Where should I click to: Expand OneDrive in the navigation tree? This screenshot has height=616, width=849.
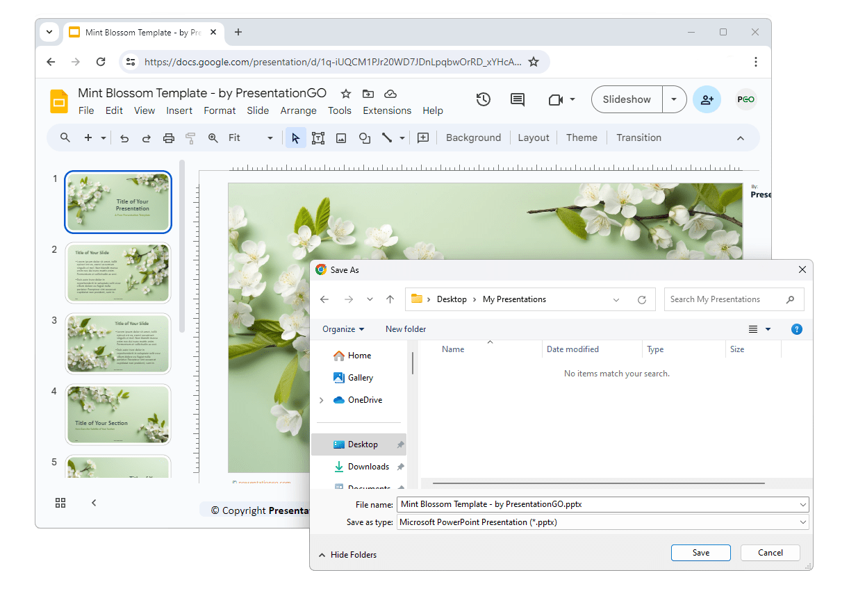(321, 400)
